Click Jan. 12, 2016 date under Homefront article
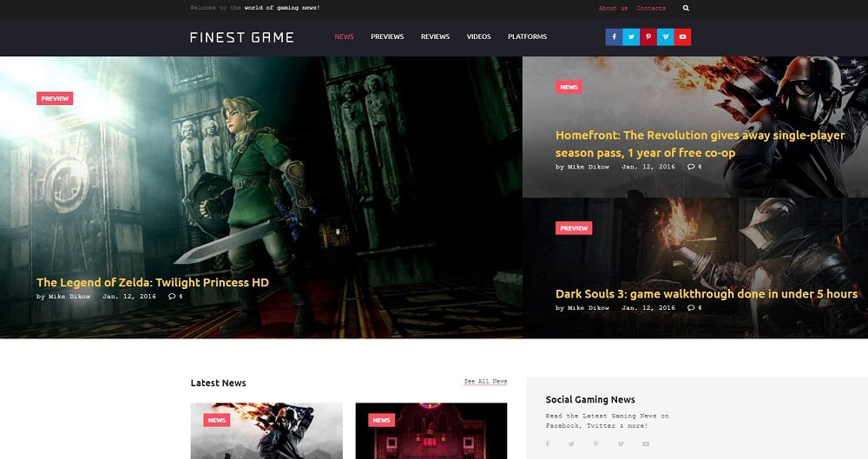This screenshot has width=868, height=459. coord(648,167)
